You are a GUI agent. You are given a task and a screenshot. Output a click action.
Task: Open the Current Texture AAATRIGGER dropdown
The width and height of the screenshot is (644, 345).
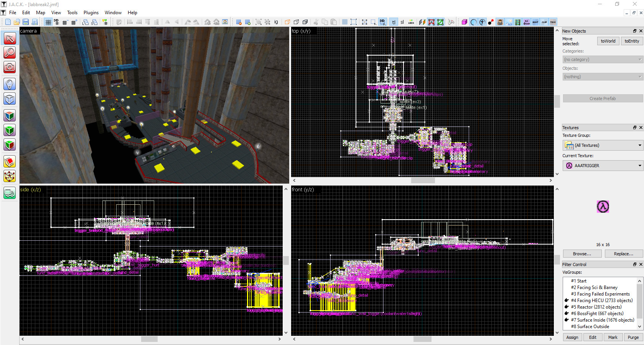(603, 166)
